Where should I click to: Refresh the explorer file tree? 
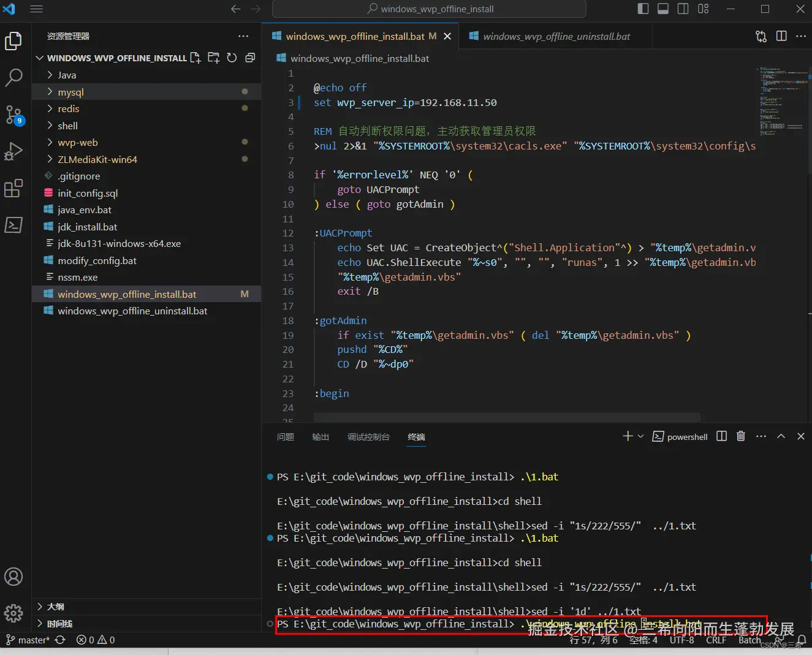click(232, 58)
